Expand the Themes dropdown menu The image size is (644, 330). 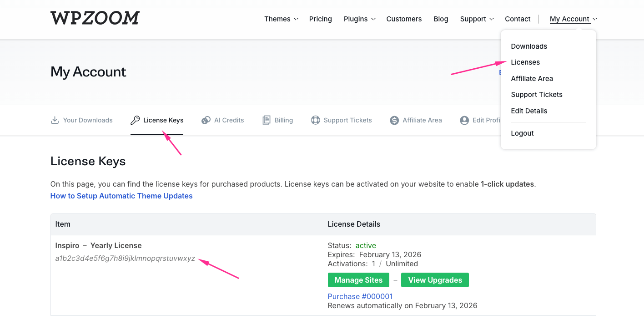coord(281,19)
